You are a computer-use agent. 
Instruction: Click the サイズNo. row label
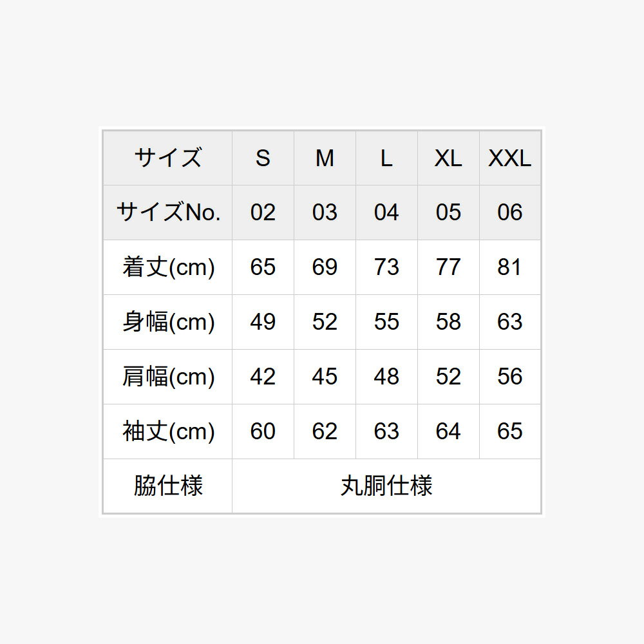pos(167,213)
